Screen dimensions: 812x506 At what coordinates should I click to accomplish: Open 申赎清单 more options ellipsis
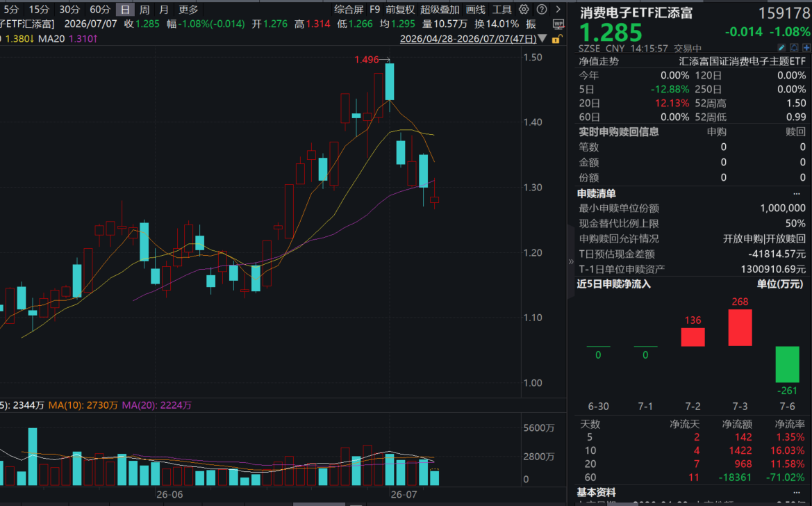[x=797, y=194]
